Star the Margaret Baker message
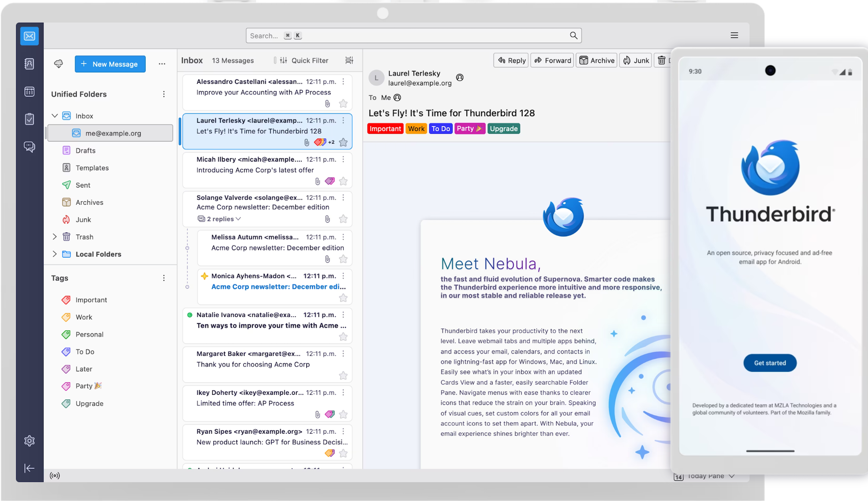 tap(343, 375)
